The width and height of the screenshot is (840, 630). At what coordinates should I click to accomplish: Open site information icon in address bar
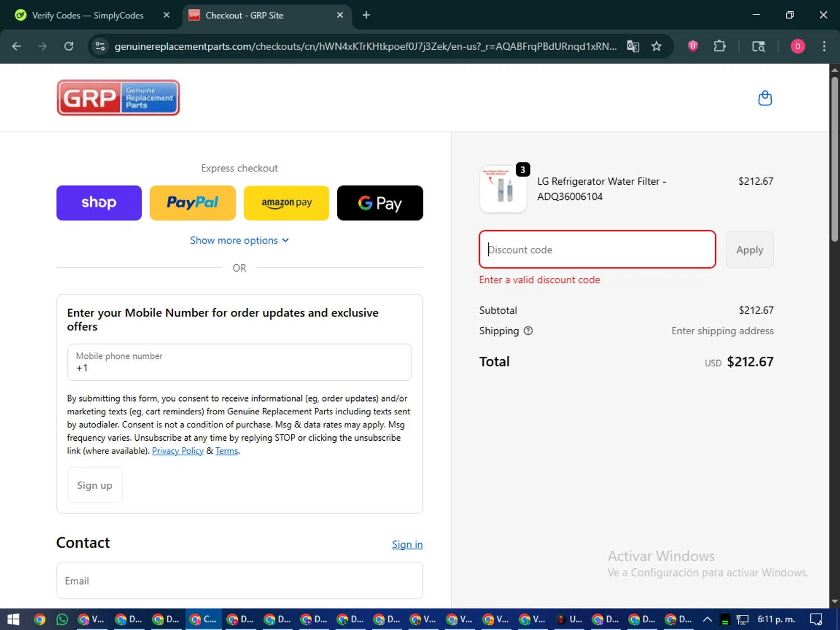coord(100,46)
